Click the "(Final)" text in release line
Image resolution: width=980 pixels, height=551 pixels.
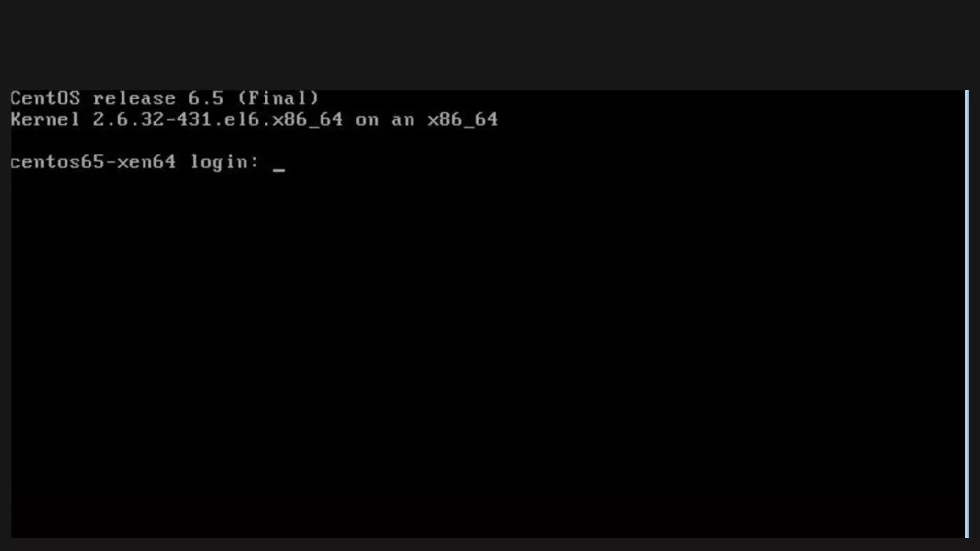278,98
